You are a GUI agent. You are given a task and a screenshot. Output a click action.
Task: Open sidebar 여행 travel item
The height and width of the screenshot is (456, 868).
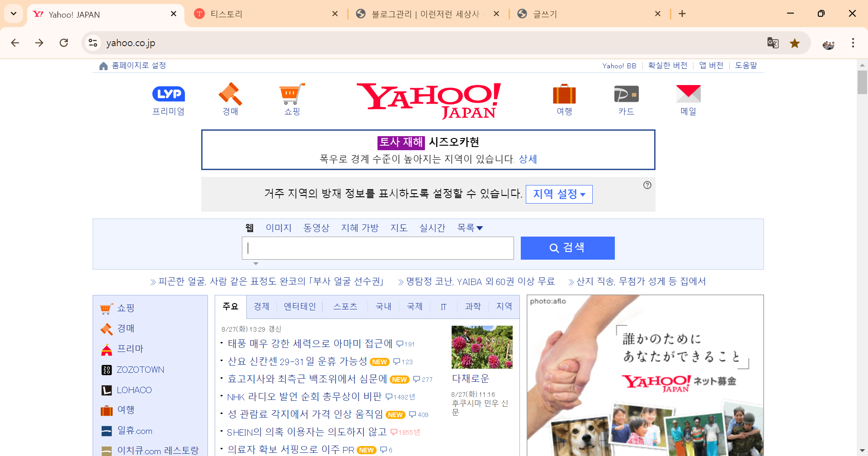click(x=118, y=410)
